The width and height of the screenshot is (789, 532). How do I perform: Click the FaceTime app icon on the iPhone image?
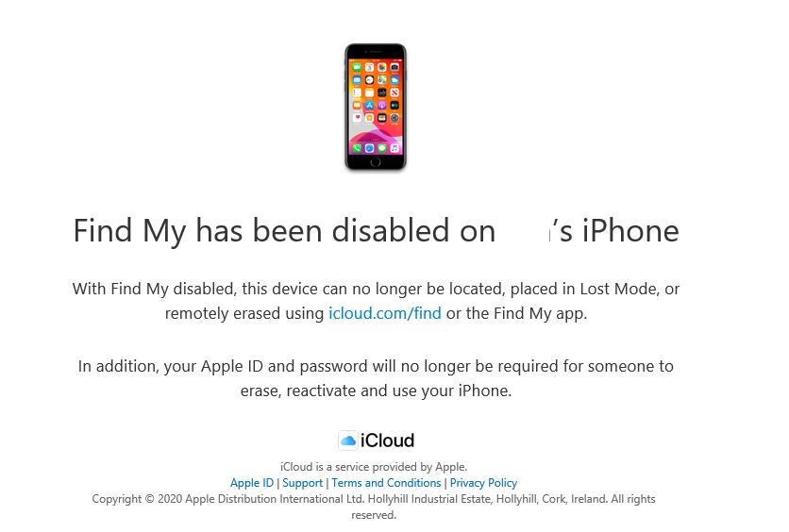click(x=357, y=67)
